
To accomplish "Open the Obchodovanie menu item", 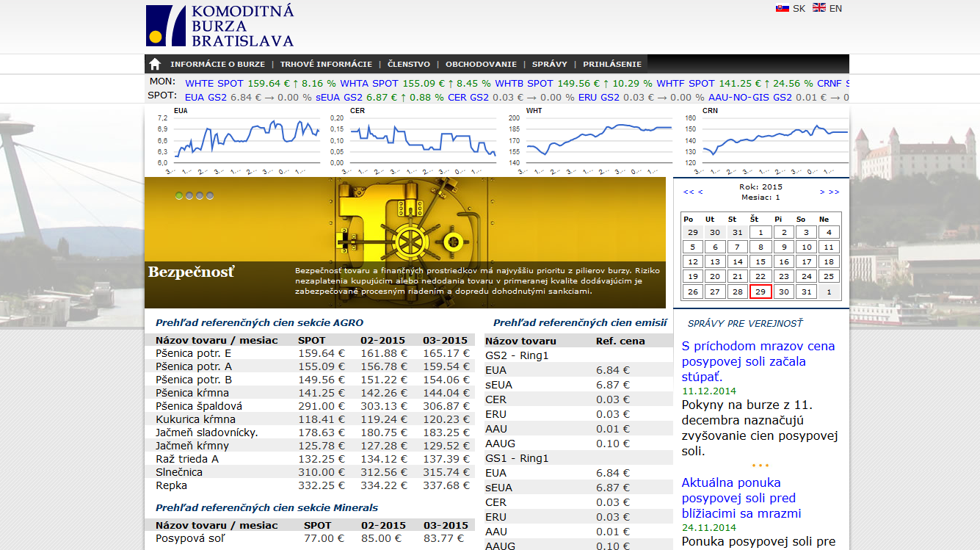I will pyautogui.click(x=481, y=64).
